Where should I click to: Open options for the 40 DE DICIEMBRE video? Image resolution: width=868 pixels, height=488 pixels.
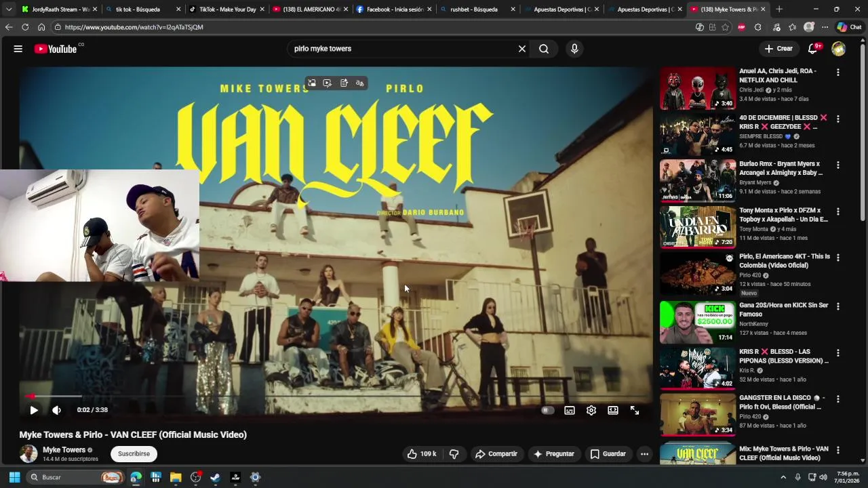tap(838, 119)
